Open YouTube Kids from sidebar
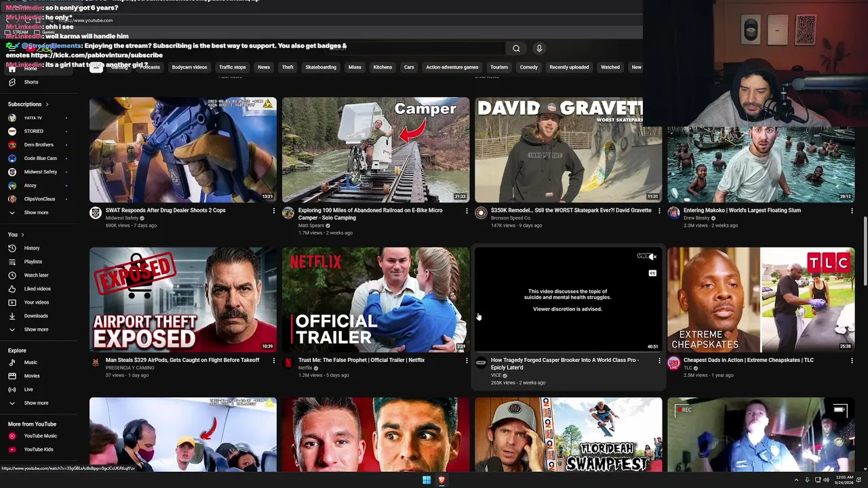Image resolution: width=868 pixels, height=488 pixels. click(x=38, y=449)
